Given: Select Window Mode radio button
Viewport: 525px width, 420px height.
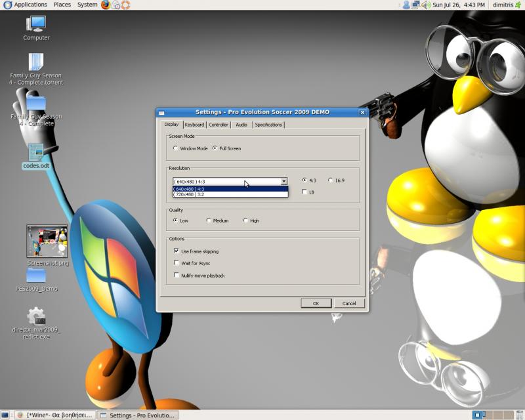Looking at the screenshot, I should coord(175,148).
